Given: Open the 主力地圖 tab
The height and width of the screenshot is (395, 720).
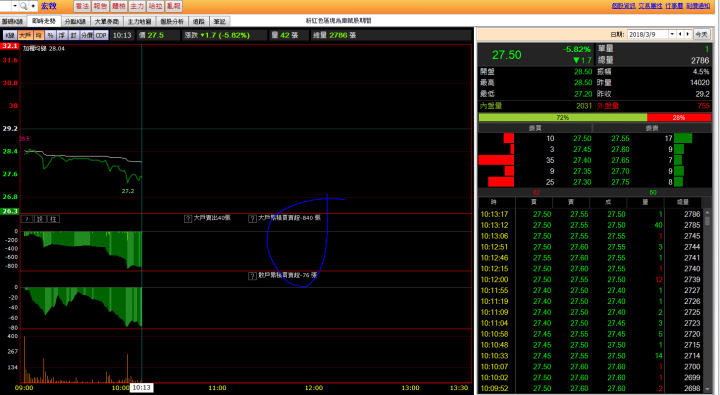Looking at the screenshot, I should coord(140,22).
